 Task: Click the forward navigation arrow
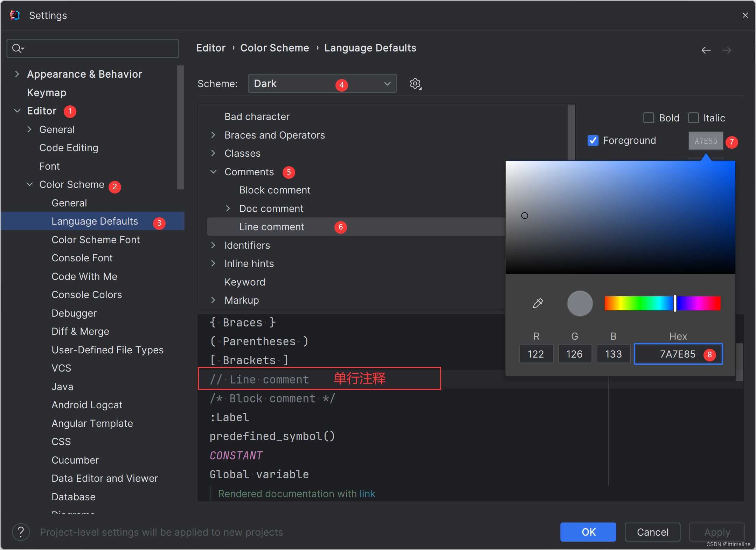(x=727, y=50)
